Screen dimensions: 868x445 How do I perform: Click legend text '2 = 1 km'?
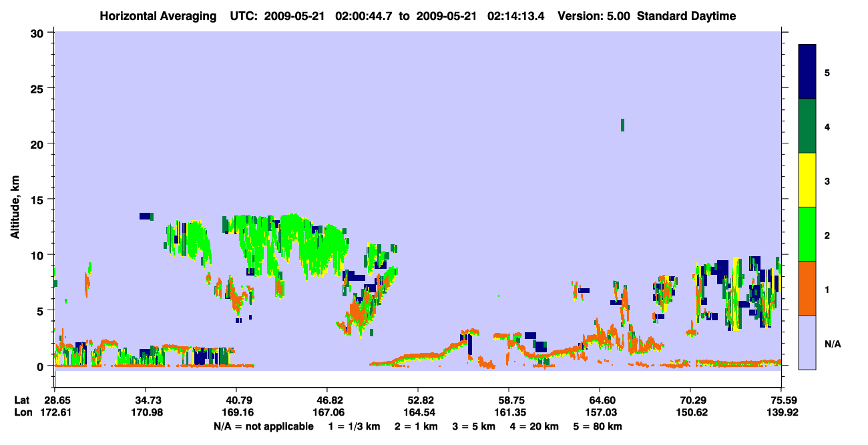tap(415, 426)
